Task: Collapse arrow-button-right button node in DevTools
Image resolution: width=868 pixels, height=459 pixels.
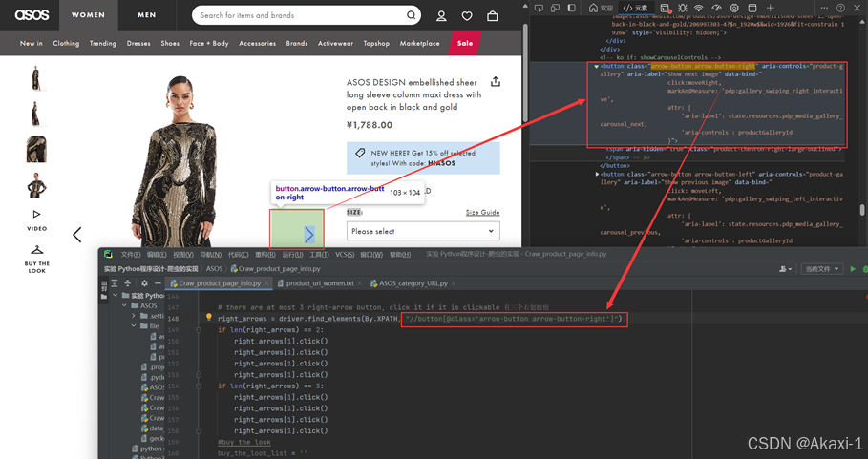Action: (x=596, y=67)
